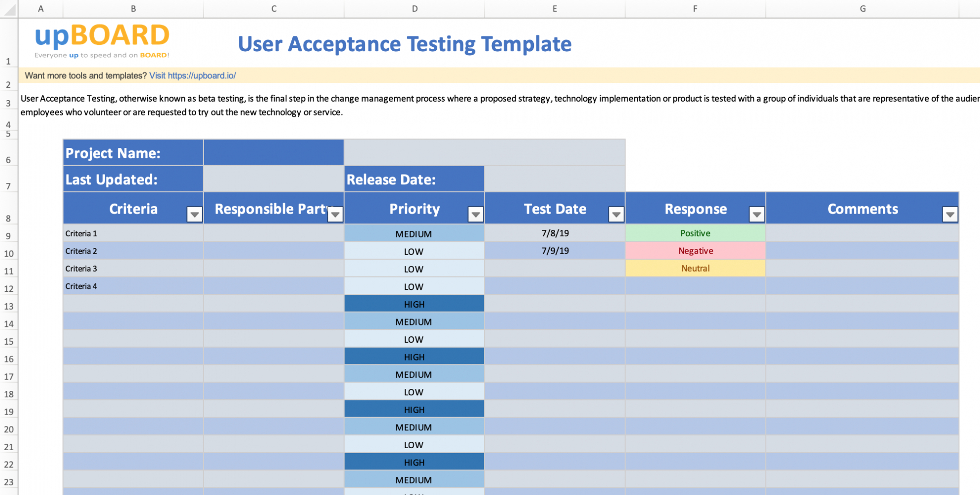
Task: Follow the Visit https://upboard.io/ link
Action: click(192, 75)
